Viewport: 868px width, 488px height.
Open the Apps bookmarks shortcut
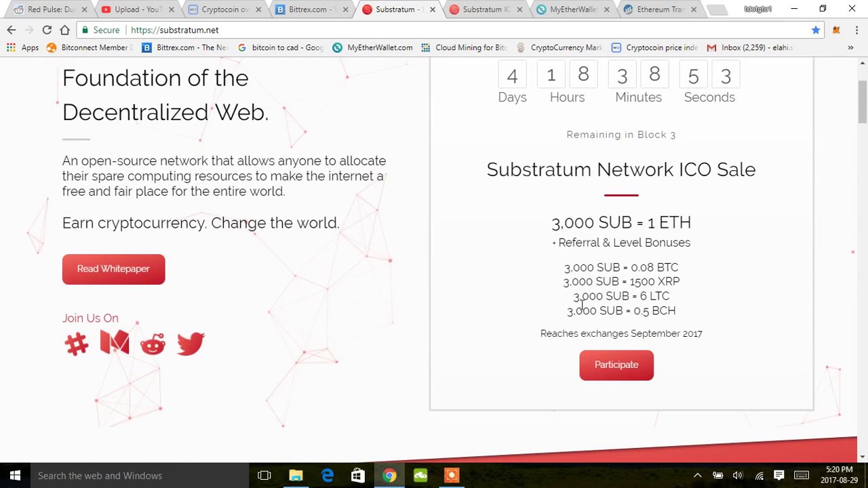pos(22,47)
